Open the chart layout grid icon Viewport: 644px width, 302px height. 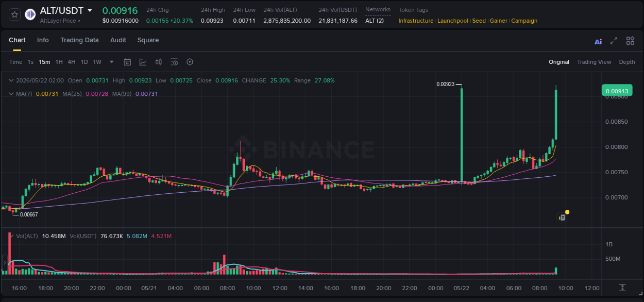click(630, 41)
